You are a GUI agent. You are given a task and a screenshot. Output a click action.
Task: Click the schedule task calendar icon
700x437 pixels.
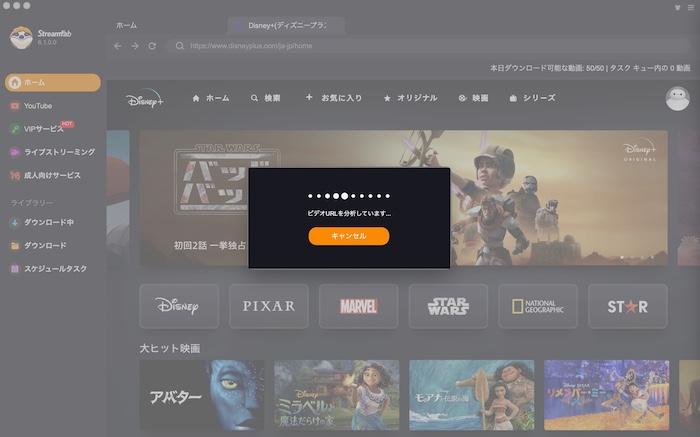(15, 269)
